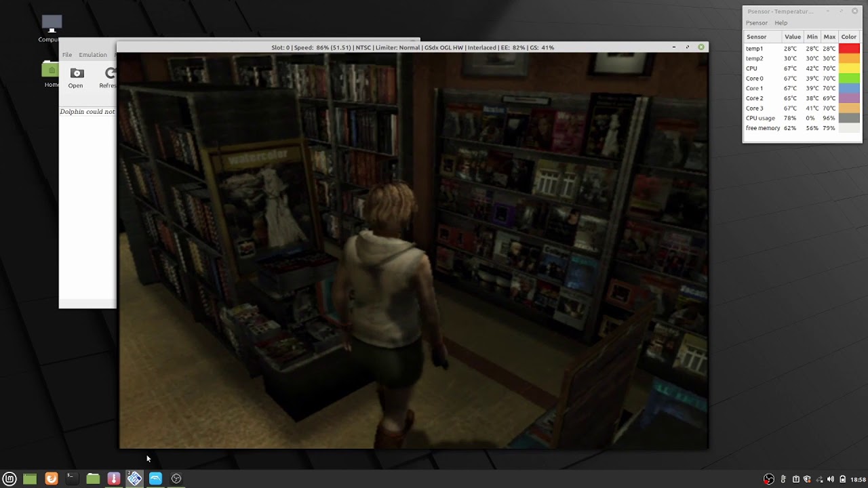Click the orange temp2 color swatch

tap(849, 58)
